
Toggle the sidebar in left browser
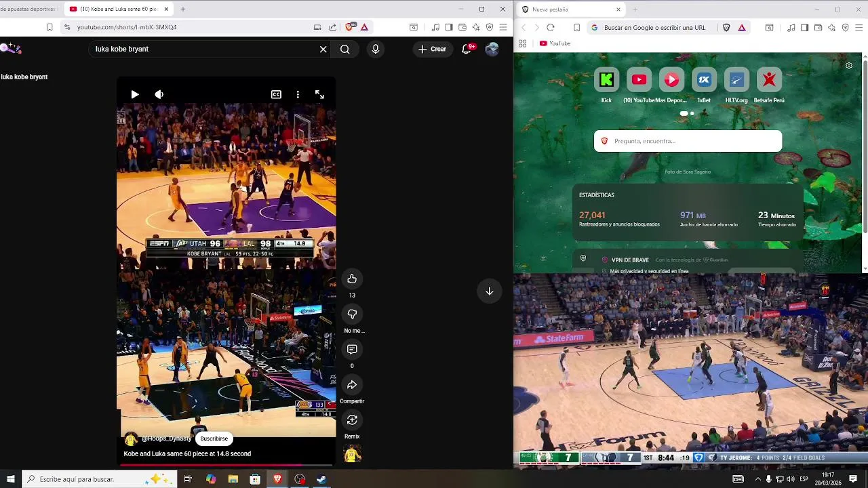(x=449, y=27)
